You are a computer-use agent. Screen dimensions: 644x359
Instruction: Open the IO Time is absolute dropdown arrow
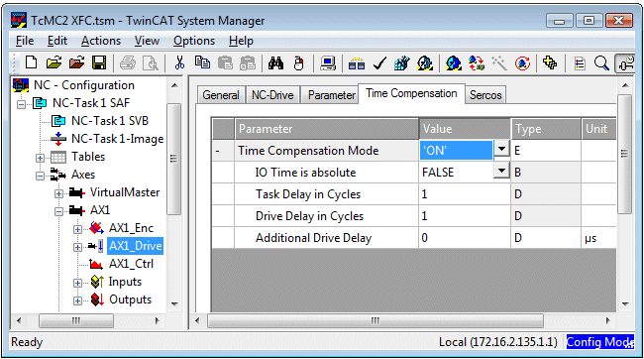[x=501, y=171]
